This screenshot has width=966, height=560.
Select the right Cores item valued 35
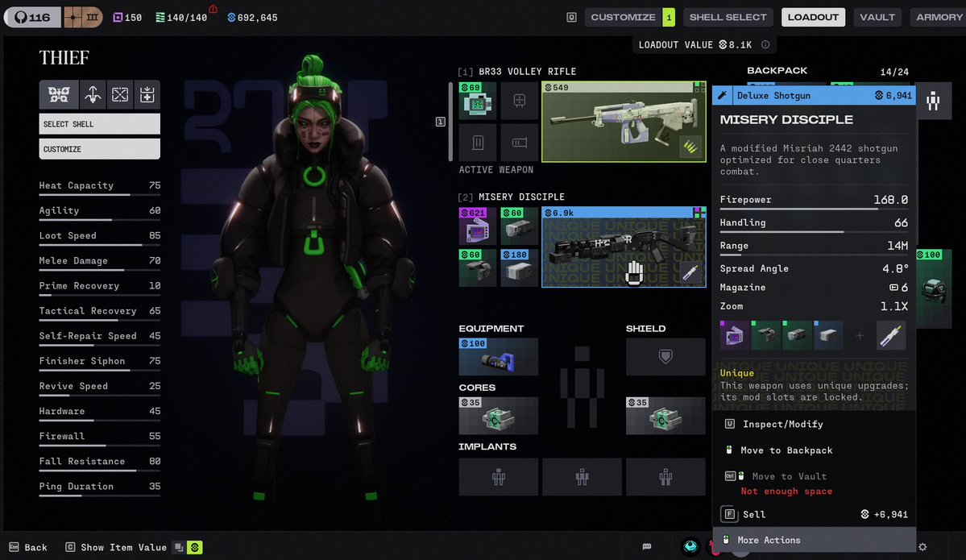(665, 416)
